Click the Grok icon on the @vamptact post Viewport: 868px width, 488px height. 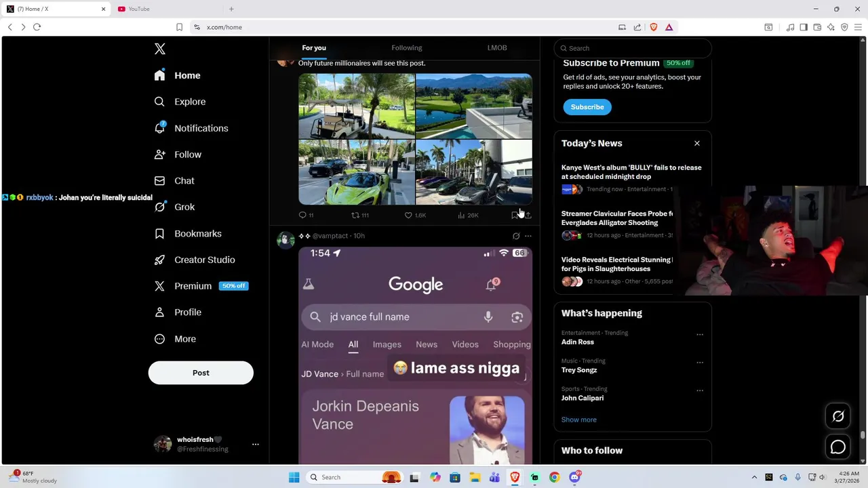(516, 236)
